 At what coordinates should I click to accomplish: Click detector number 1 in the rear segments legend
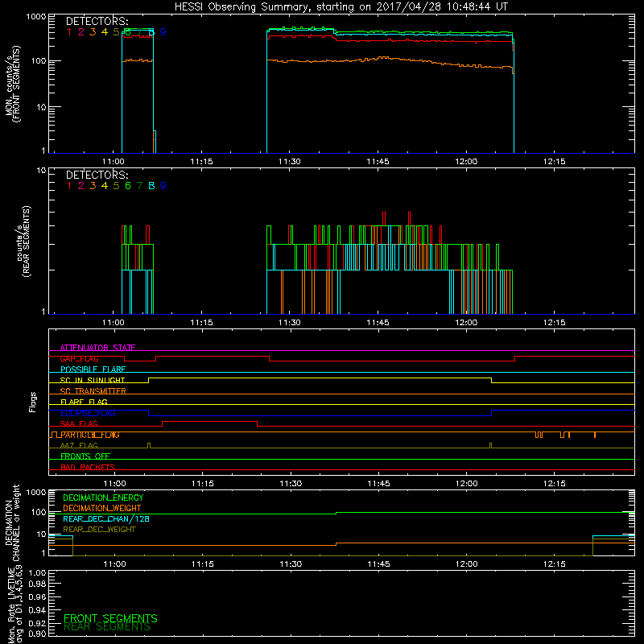pyautogui.click(x=69, y=186)
